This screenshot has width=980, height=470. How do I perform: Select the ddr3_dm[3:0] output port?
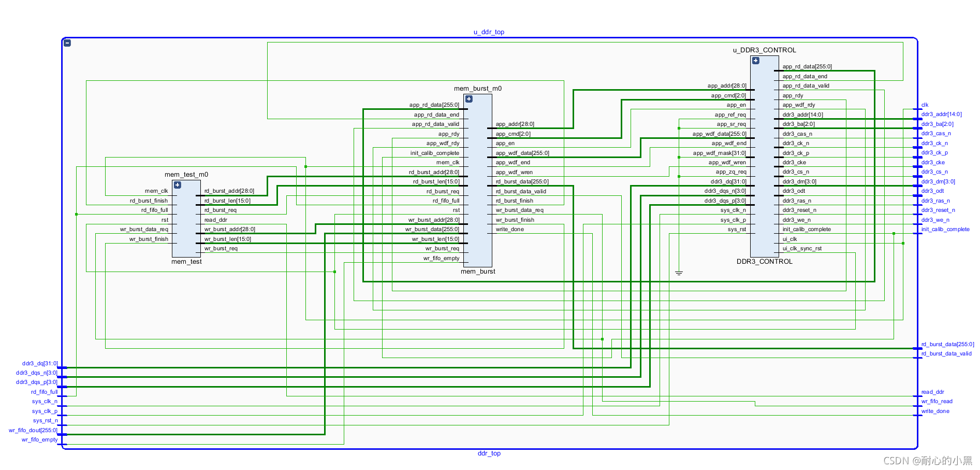[x=938, y=182]
